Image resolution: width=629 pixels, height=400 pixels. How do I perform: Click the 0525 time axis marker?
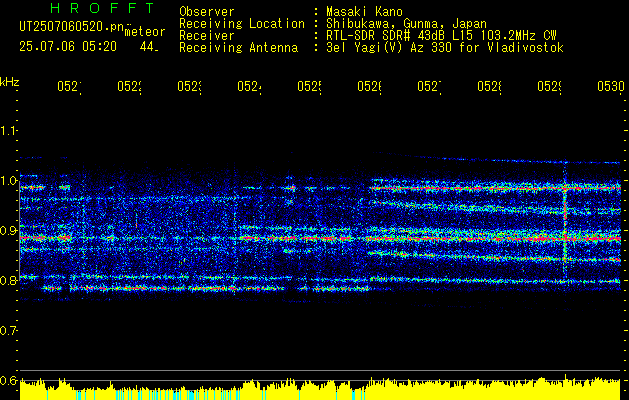tap(309, 87)
